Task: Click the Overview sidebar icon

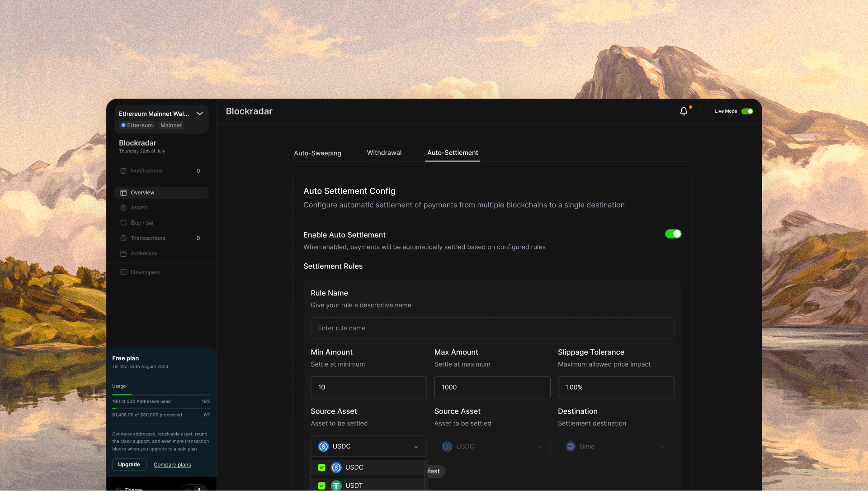Action: 123,193
